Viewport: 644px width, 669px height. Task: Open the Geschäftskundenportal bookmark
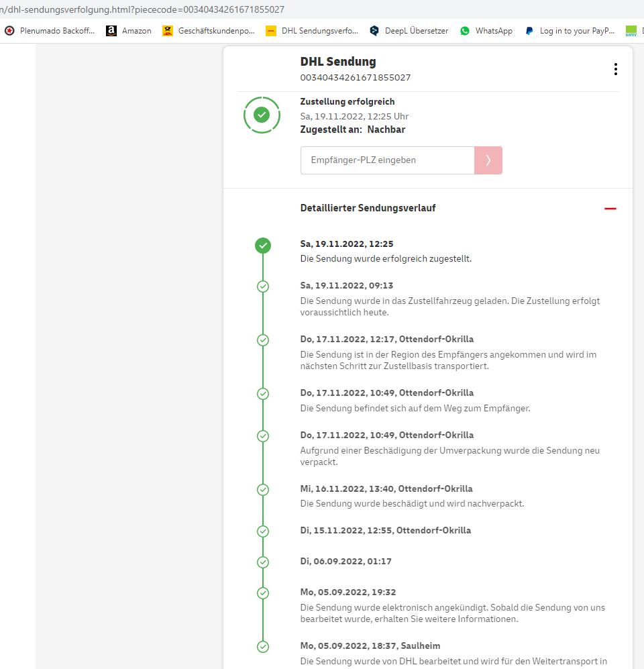click(x=209, y=31)
